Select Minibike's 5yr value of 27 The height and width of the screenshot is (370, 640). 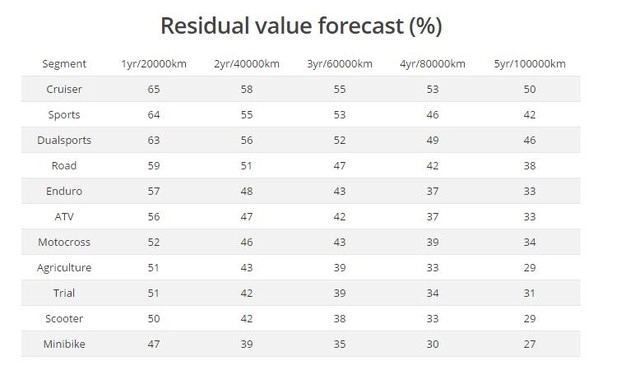click(530, 344)
